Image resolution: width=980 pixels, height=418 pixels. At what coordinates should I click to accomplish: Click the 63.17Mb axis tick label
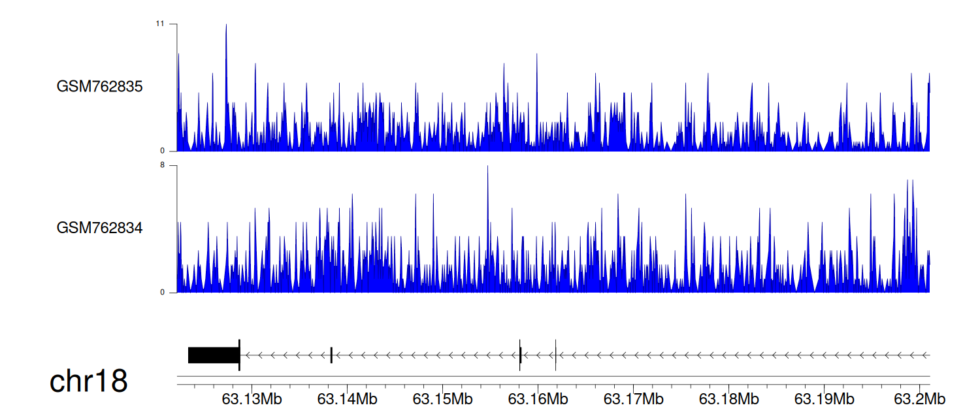633,398
